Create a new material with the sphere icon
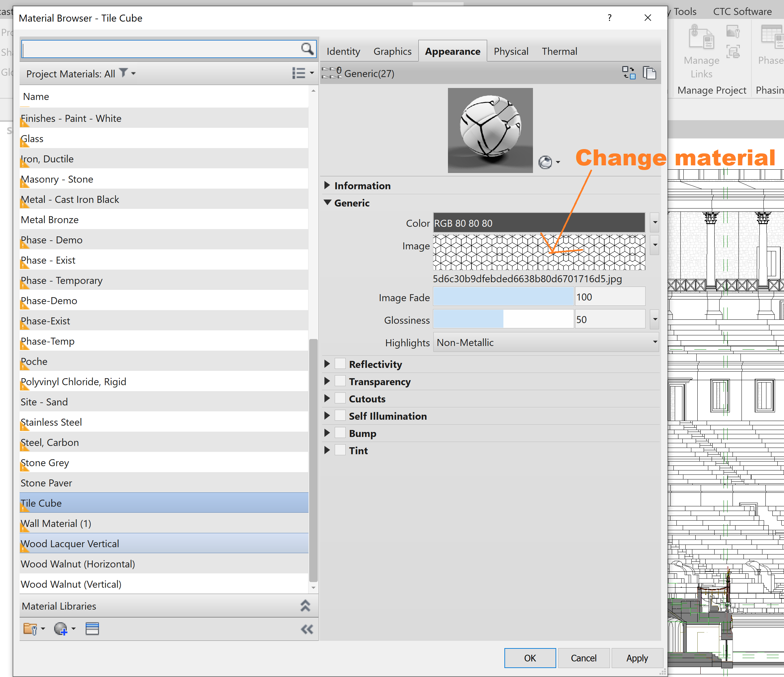This screenshot has width=784, height=677. (x=62, y=628)
